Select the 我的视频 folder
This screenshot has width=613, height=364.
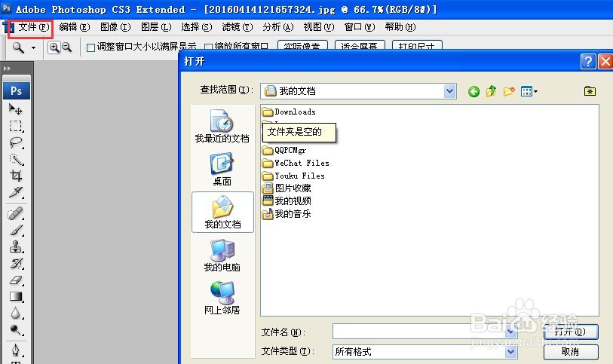tap(287, 201)
